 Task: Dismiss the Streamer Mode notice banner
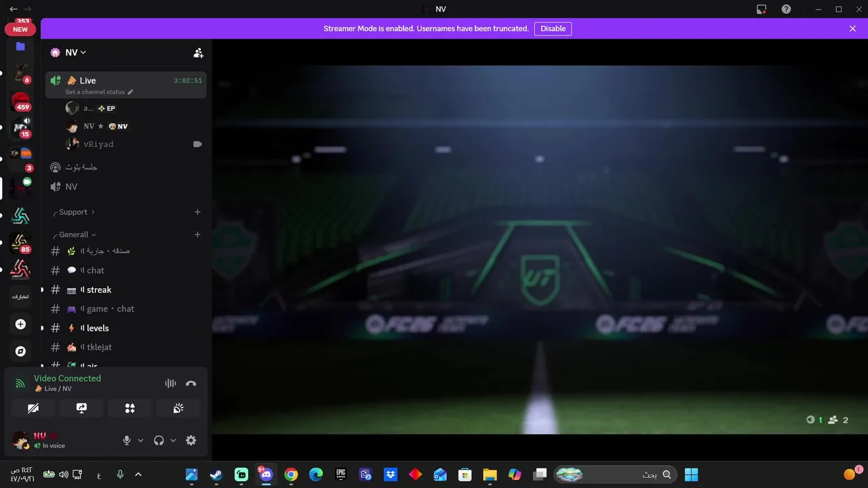click(x=852, y=28)
